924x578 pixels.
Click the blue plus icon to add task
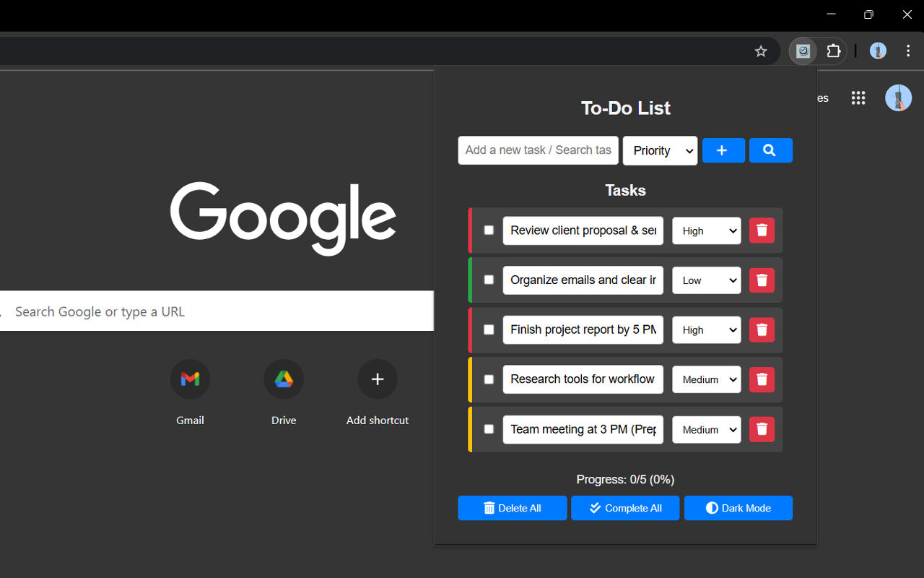point(723,150)
